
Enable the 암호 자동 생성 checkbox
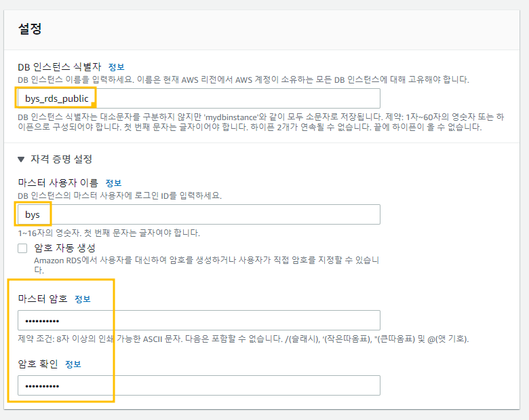point(22,248)
